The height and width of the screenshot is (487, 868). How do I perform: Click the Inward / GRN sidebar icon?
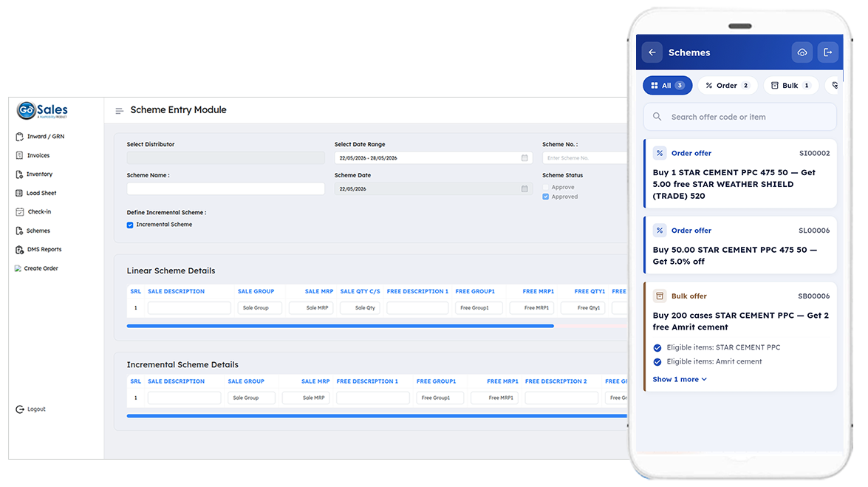[x=19, y=137]
